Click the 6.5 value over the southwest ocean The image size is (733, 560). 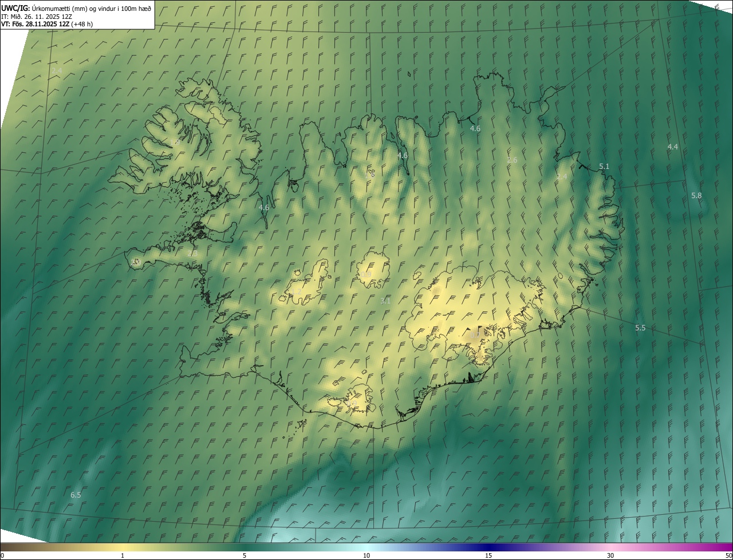pyautogui.click(x=76, y=495)
